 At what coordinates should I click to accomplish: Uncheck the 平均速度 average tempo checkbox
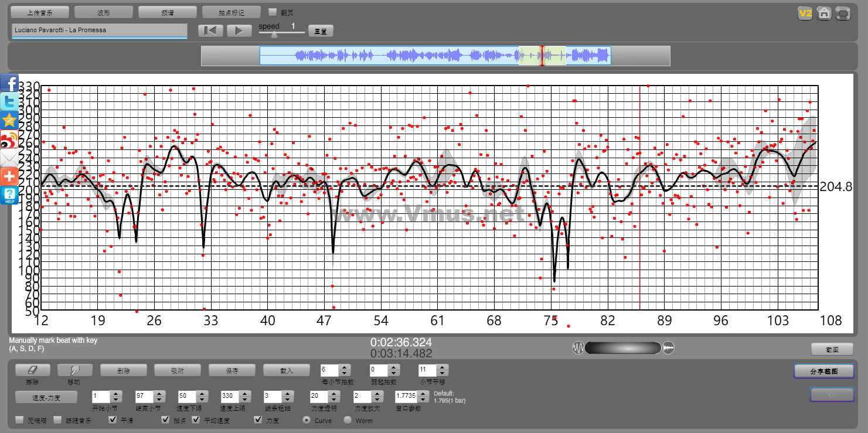pos(196,420)
